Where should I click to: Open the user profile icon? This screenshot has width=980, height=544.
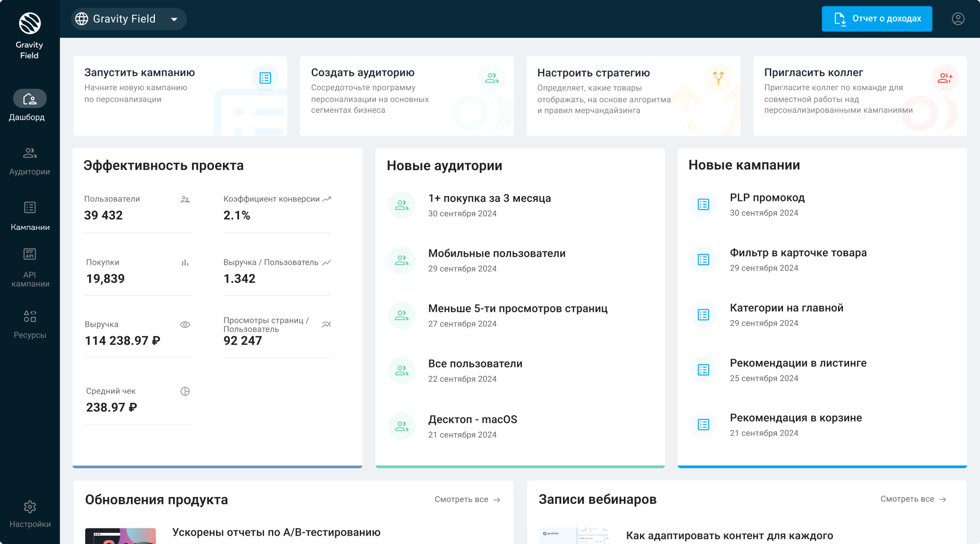(958, 19)
